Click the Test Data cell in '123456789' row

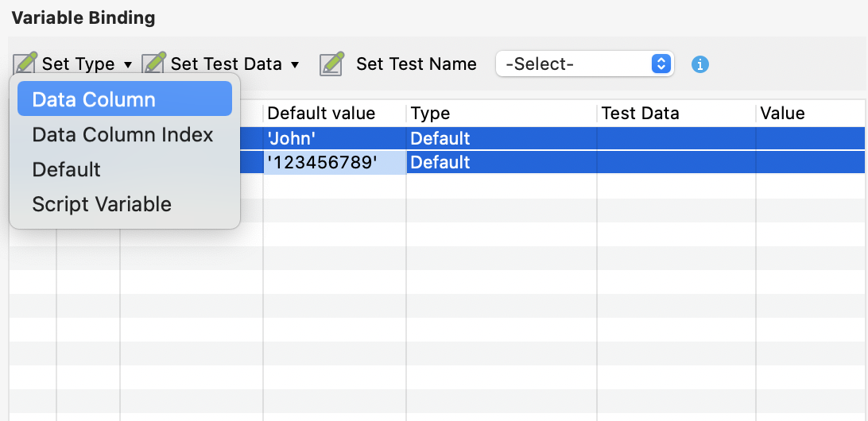[x=676, y=162]
